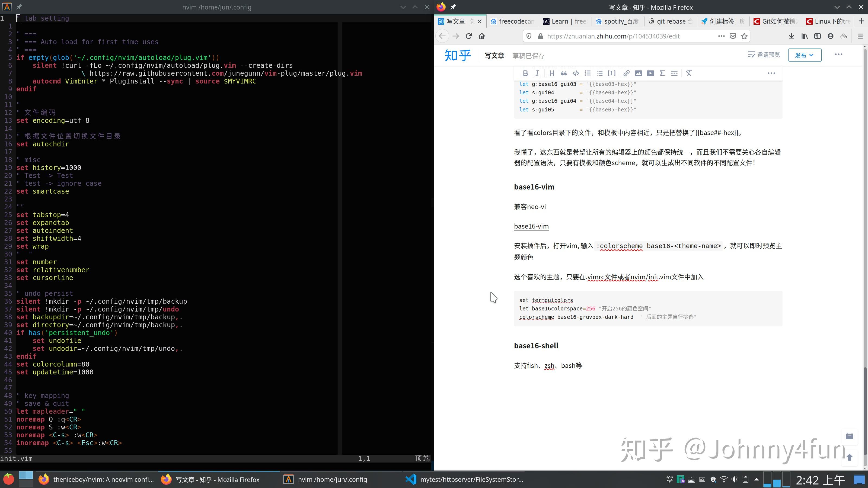
Task: Insert a blockquote
Action: (x=564, y=73)
